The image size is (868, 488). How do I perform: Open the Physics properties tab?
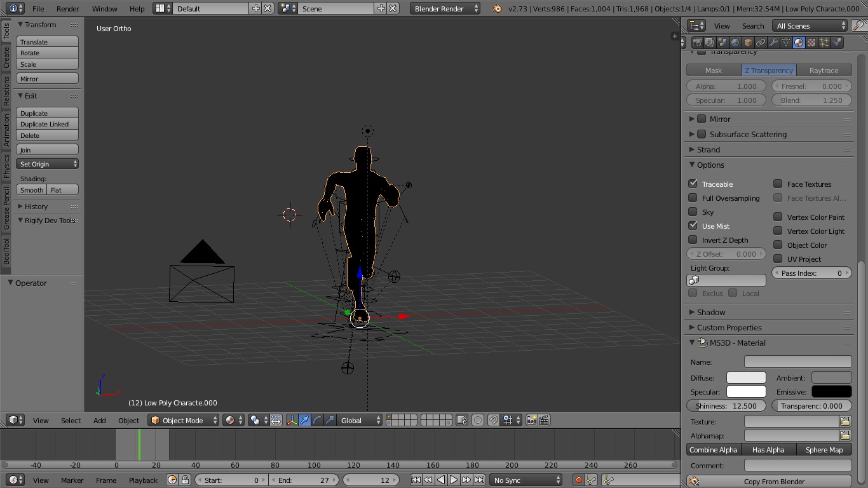(x=837, y=43)
